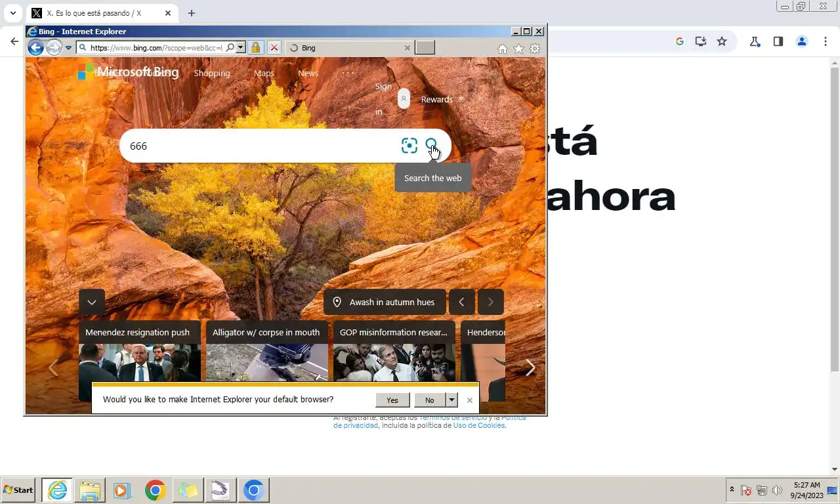Click the visual search camera icon
Viewport: 840px width, 504px height.
(x=409, y=146)
